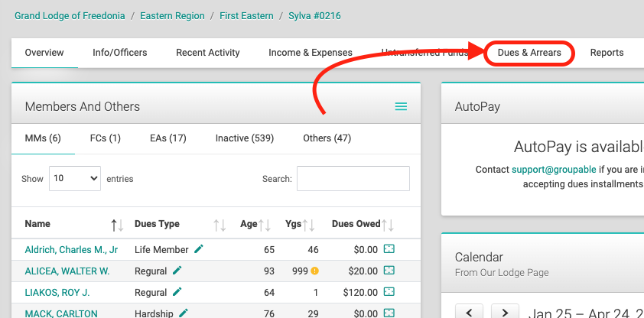Open the Members And Others hamburger menu
This screenshot has width=644, height=318.
click(x=401, y=107)
